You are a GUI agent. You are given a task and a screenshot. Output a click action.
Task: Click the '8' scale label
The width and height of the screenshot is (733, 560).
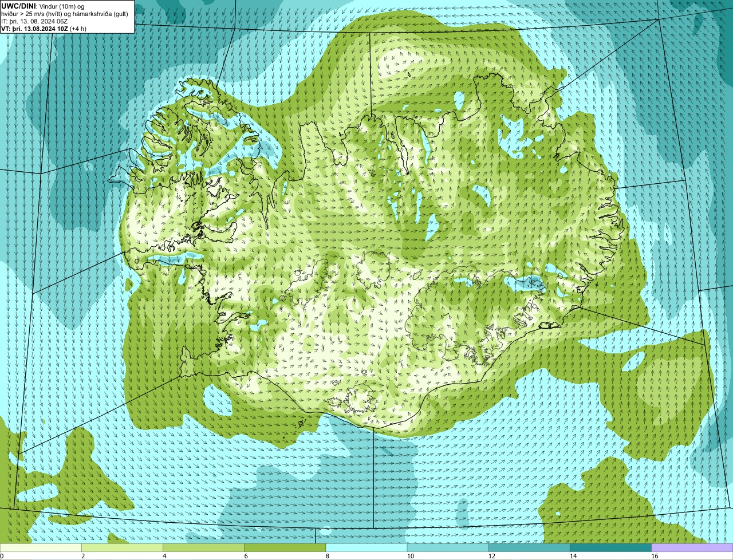point(328,556)
